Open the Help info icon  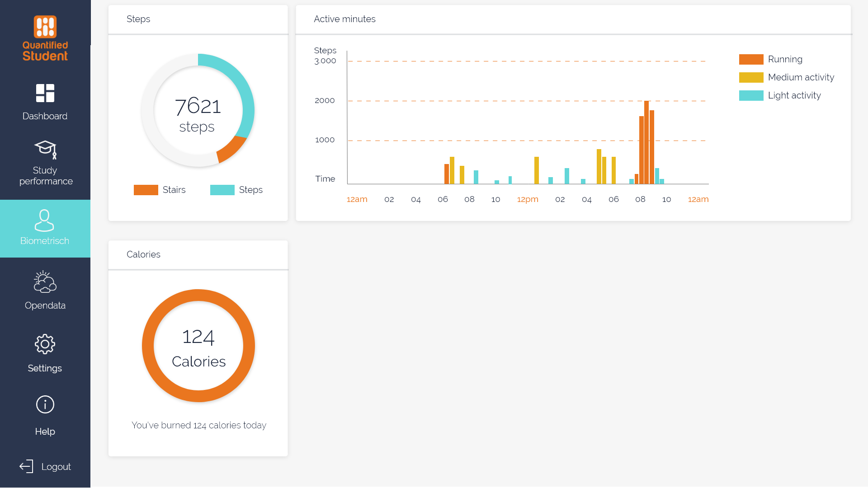tap(45, 404)
